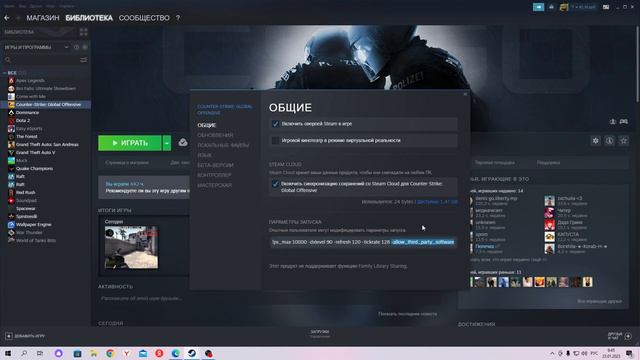
Task: Click the library search field
Action: coord(41,60)
